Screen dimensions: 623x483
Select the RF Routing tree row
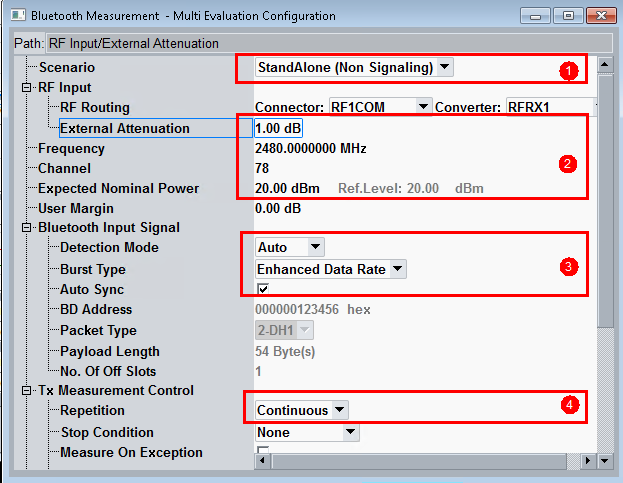coord(95,107)
